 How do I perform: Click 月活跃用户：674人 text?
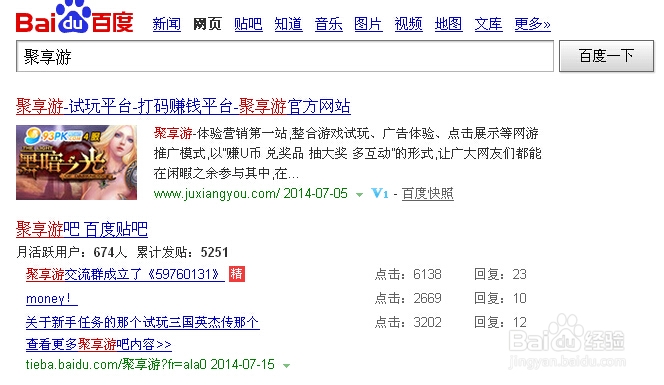tap(72, 252)
